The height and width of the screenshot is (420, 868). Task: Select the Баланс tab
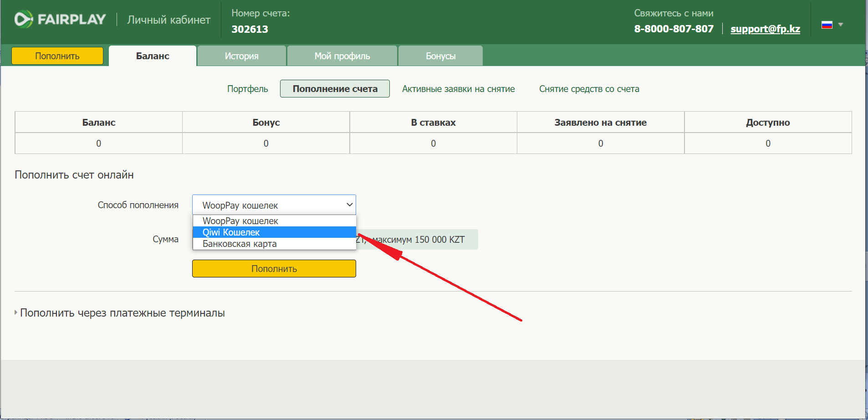pyautogui.click(x=153, y=56)
